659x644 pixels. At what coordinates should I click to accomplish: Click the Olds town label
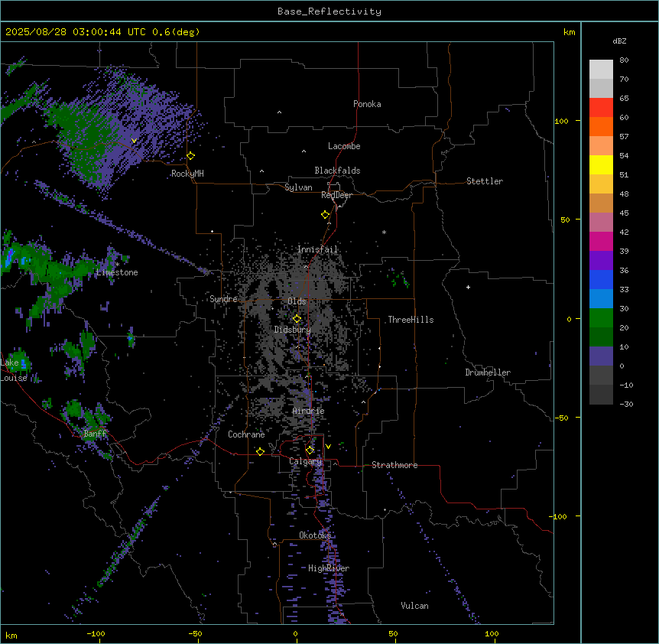tap(297, 301)
